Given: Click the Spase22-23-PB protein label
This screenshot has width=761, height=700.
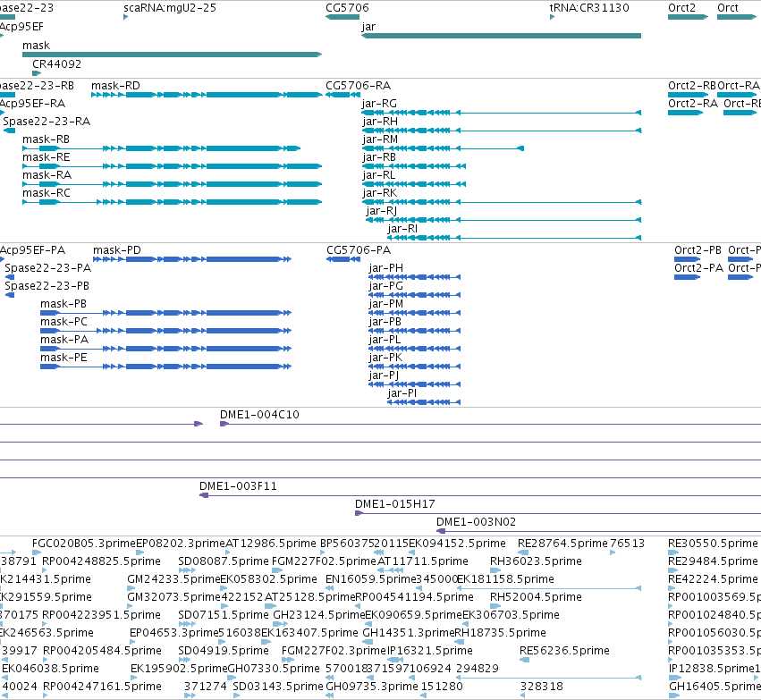Looking at the screenshot, I should point(47,286).
